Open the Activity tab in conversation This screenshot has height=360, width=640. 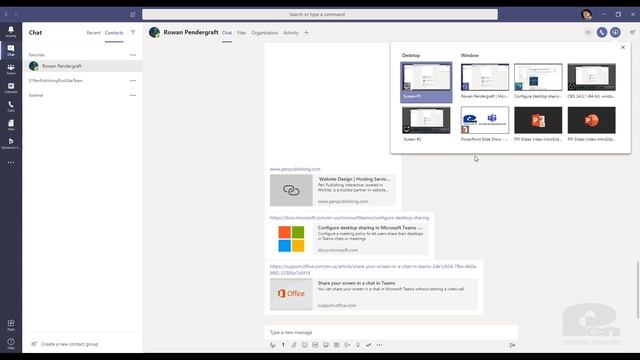(291, 33)
